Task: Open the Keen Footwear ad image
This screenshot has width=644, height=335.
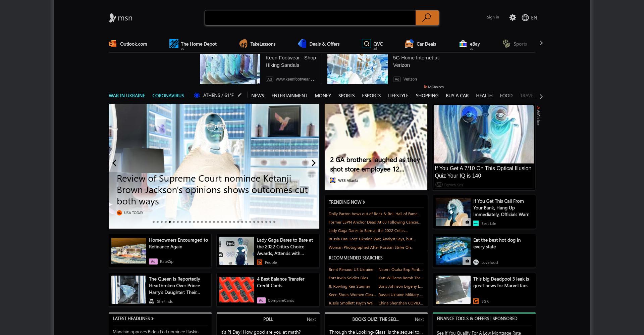Action: point(230,69)
